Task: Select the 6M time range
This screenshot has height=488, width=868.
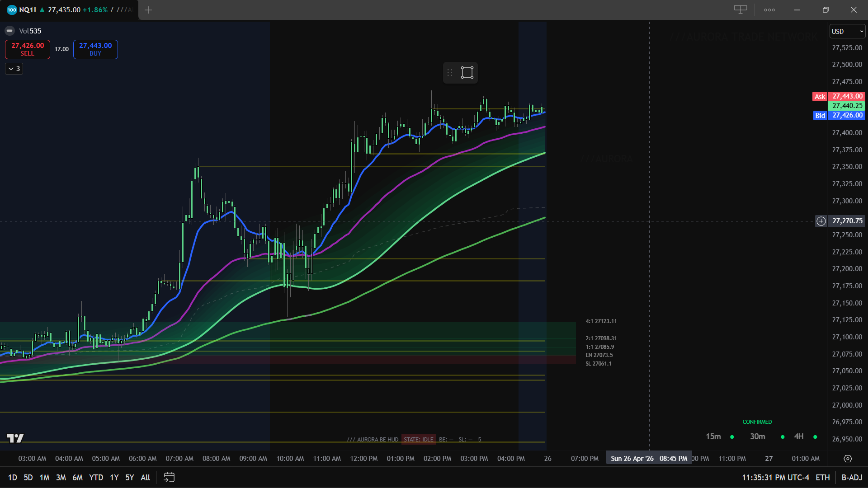Action: tap(78, 477)
